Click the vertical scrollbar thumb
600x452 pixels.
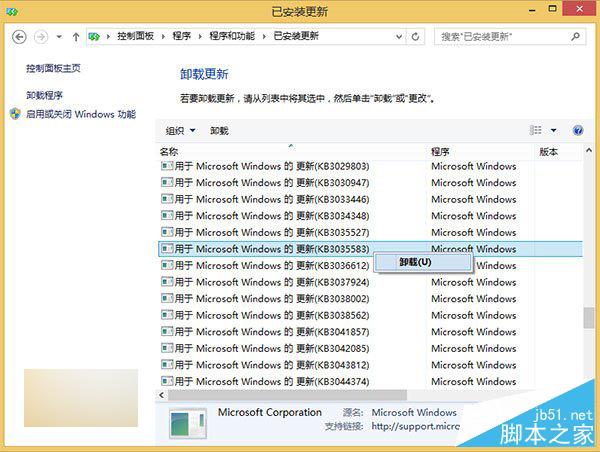coord(589,318)
